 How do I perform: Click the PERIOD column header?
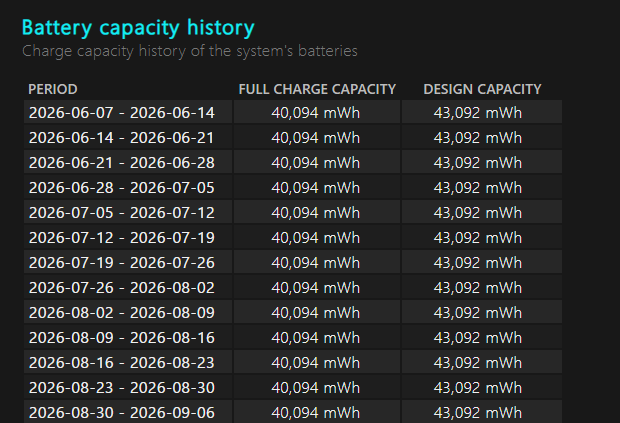[53, 89]
